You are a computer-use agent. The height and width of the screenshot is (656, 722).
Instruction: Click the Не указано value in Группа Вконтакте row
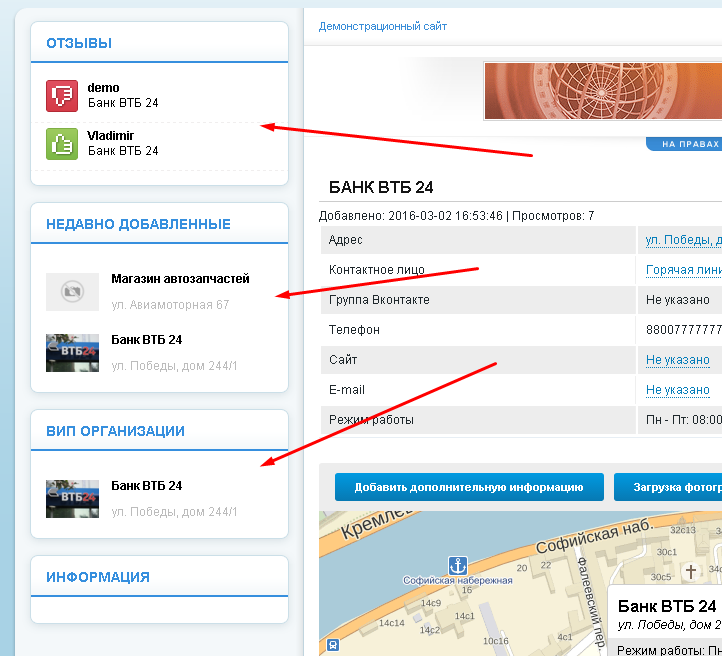(x=677, y=300)
